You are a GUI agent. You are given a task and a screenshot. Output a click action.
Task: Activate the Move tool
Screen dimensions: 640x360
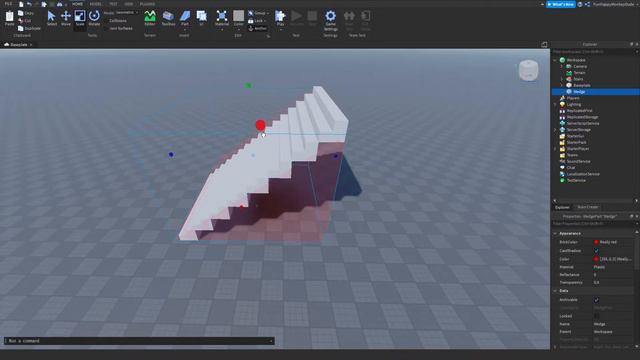(66, 18)
